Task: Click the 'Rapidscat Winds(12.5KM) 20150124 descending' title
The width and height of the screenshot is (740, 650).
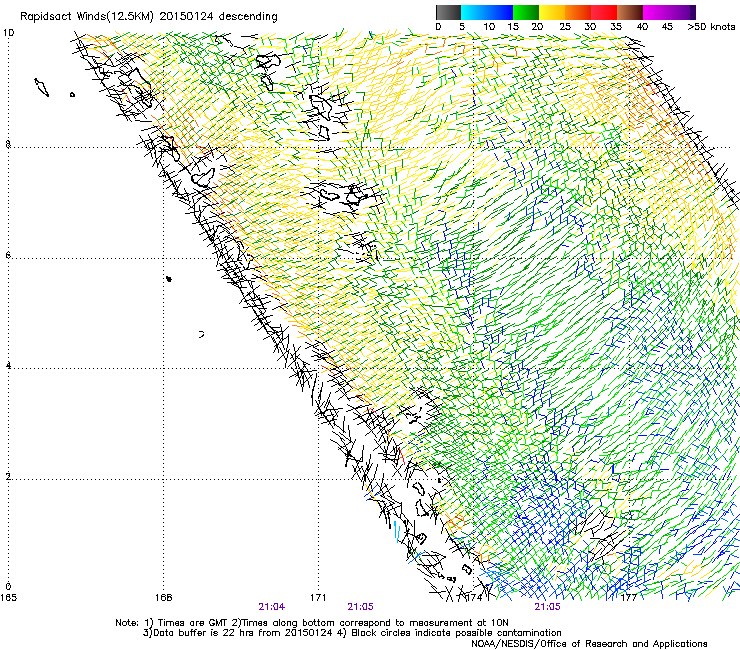Action: point(149,17)
